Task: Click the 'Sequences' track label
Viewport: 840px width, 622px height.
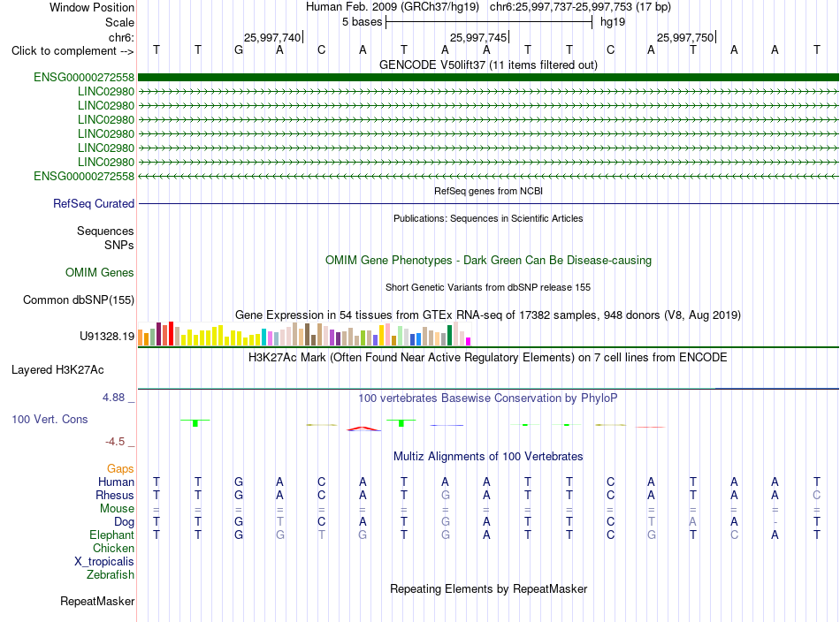Action: coord(105,231)
